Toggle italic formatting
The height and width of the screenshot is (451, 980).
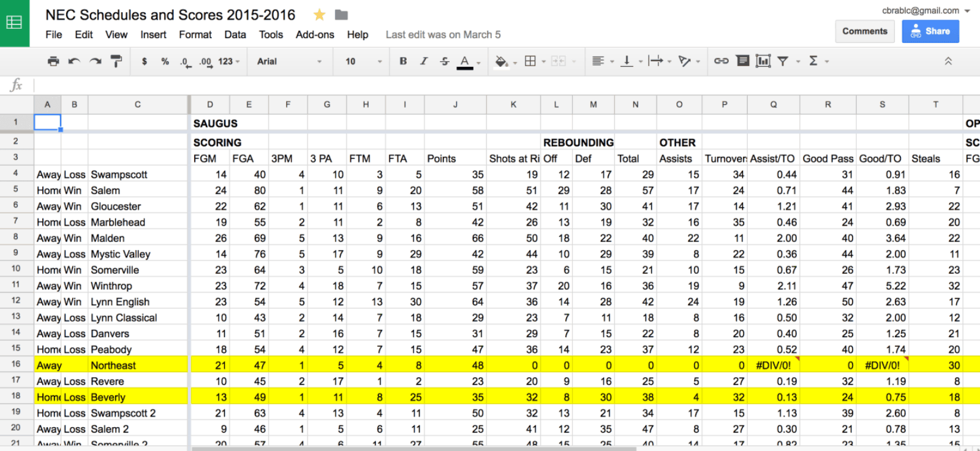coord(424,61)
